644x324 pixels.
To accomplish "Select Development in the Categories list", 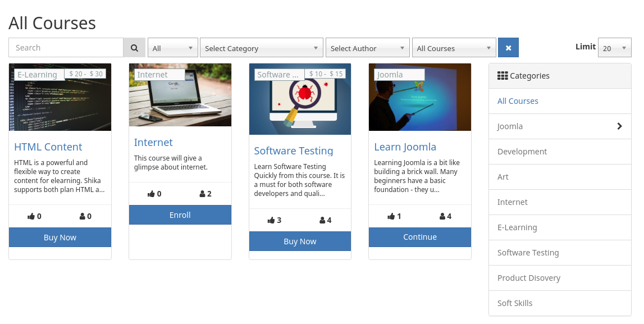I will (x=522, y=152).
